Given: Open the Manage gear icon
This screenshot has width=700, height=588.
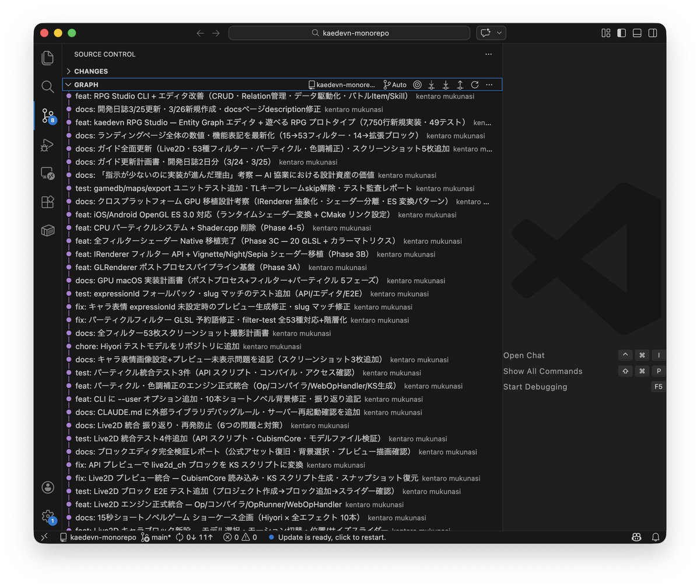Looking at the screenshot, I should point(48,516).
